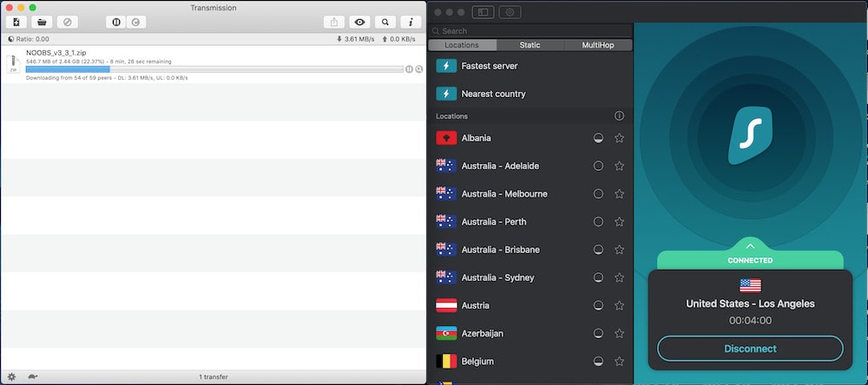
Task: Open Quick Look with the eye icon
Action: (359, 22)
